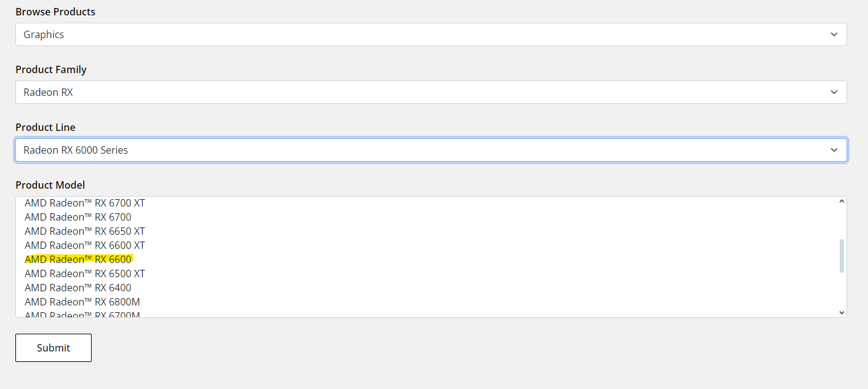Click the Product Model list scroll-up arrow
The width and height of the screenshot is (868, 389).
tap(842, 202)
